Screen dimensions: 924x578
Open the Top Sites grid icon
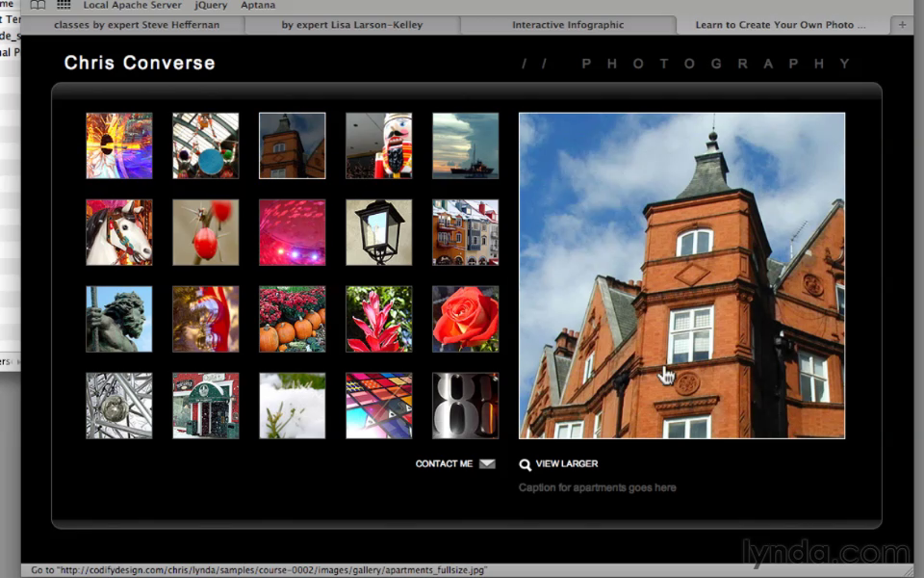click(x=64, y=5)
